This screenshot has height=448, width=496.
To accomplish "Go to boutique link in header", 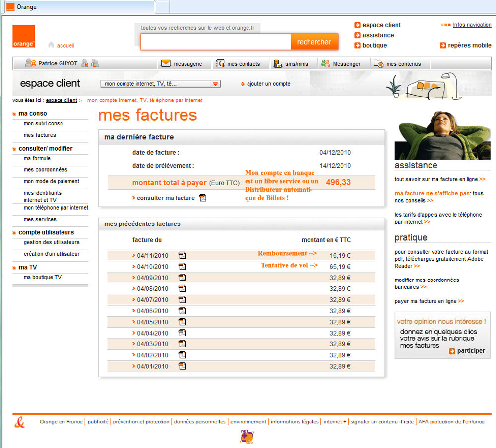I will coord(374,45).
